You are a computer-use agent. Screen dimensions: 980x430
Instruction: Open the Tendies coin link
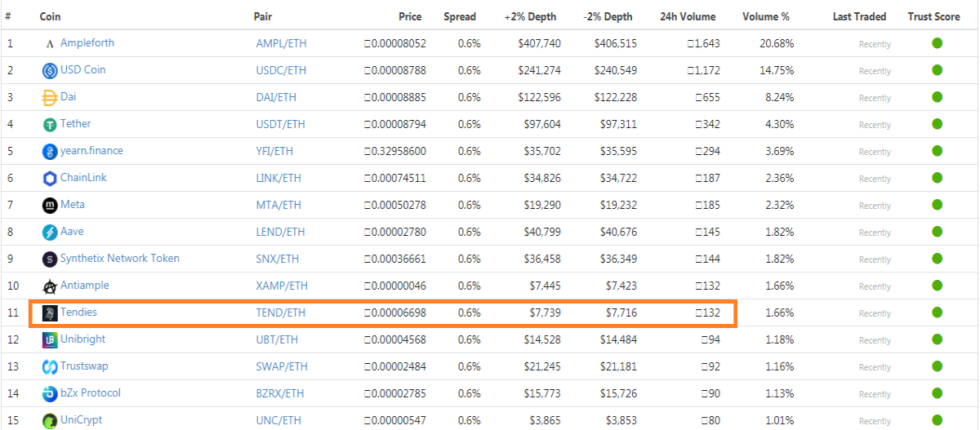click(x=78, y=312)
